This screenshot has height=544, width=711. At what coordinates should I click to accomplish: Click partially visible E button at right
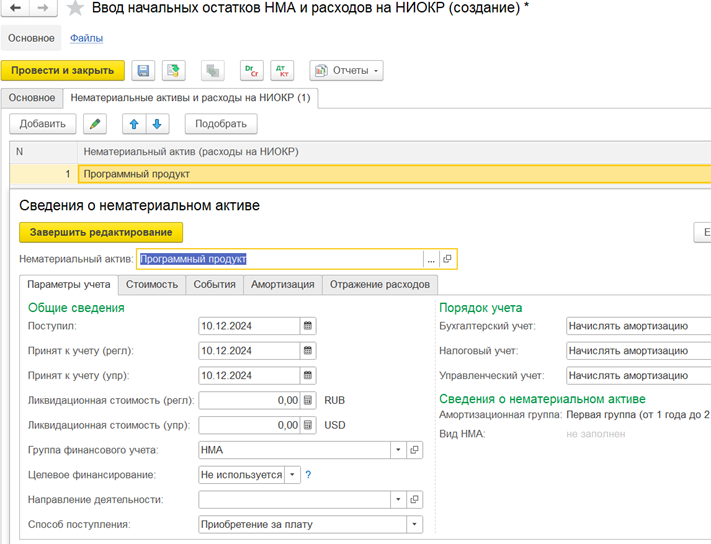(x=703, y=233)
